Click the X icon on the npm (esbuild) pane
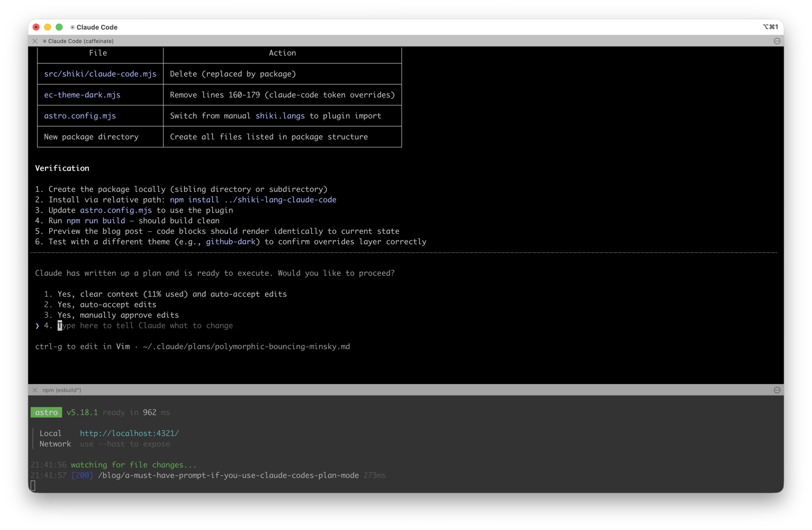The height and width of the screenshot is (530, 812). pos(35,390)
